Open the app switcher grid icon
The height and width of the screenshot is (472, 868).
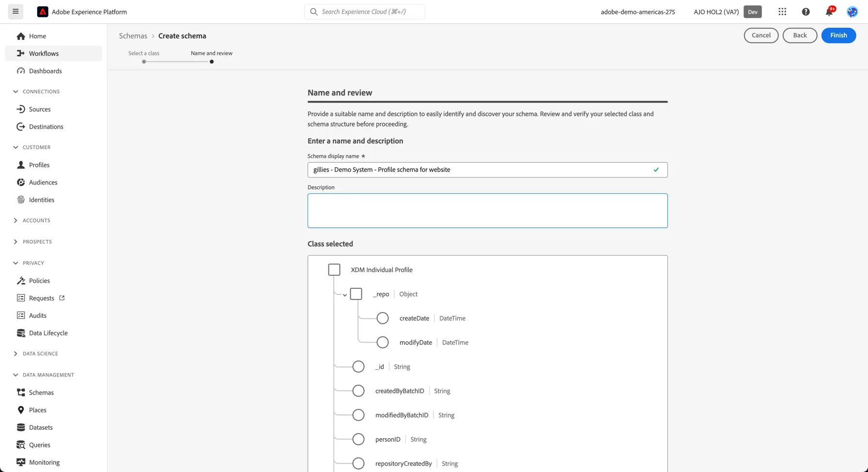[782, 12]
